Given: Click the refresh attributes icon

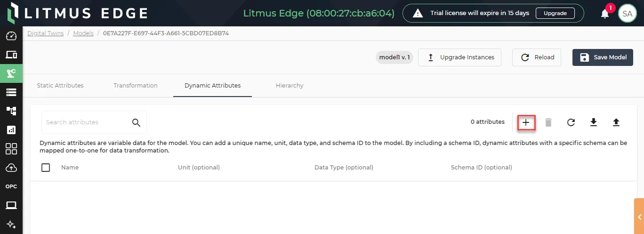Looking at the screenshot, I should [x=571, y=122].
